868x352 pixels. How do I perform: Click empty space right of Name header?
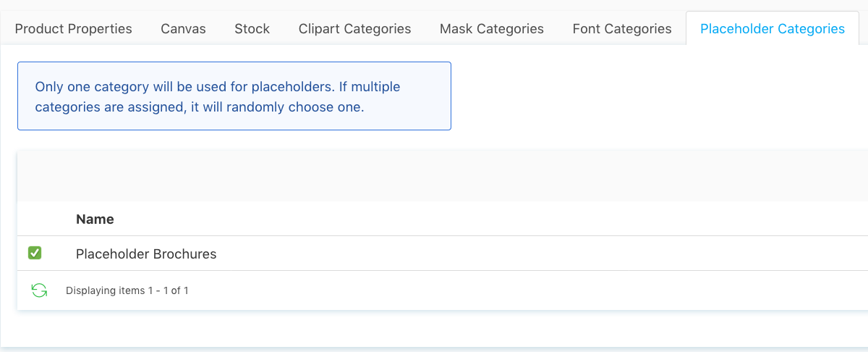pos(492,219)
